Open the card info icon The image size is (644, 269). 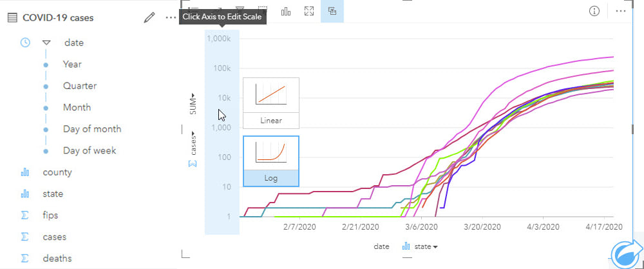pyautogui.click(x=594, y=11)
